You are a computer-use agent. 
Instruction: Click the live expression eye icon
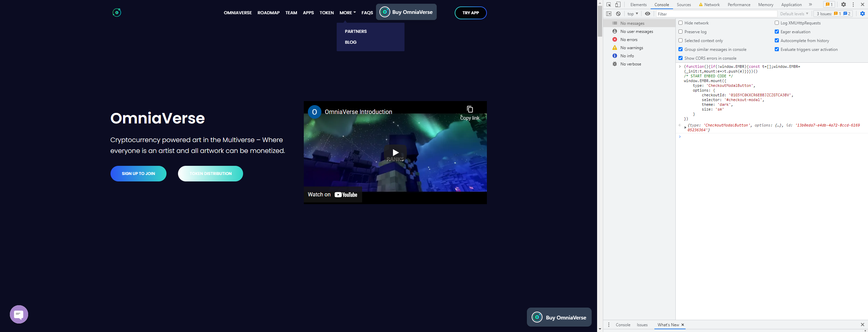[648, 14]
